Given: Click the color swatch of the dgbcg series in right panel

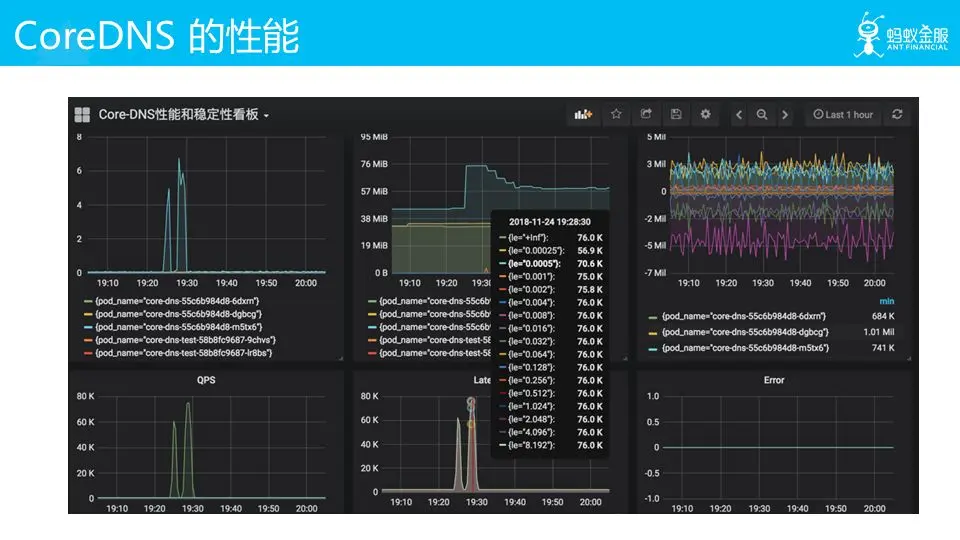Looking at the screenshot, I should tap(653, 332).
